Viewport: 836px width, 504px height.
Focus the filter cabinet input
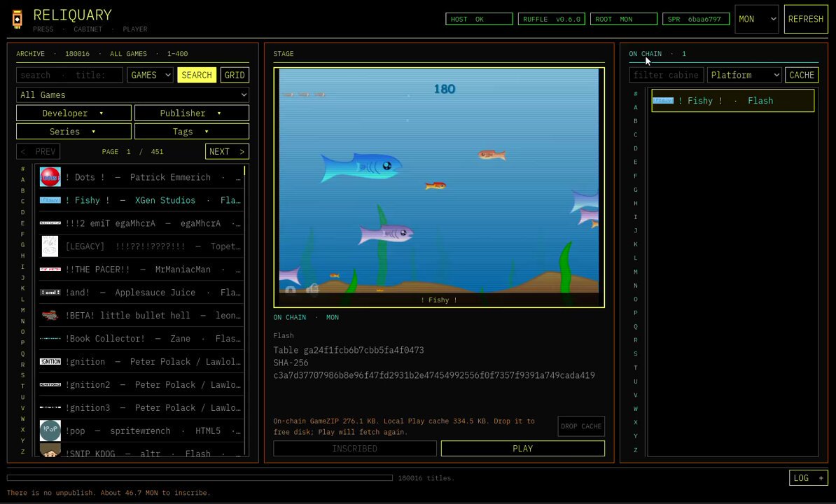(x=666, y=75)
